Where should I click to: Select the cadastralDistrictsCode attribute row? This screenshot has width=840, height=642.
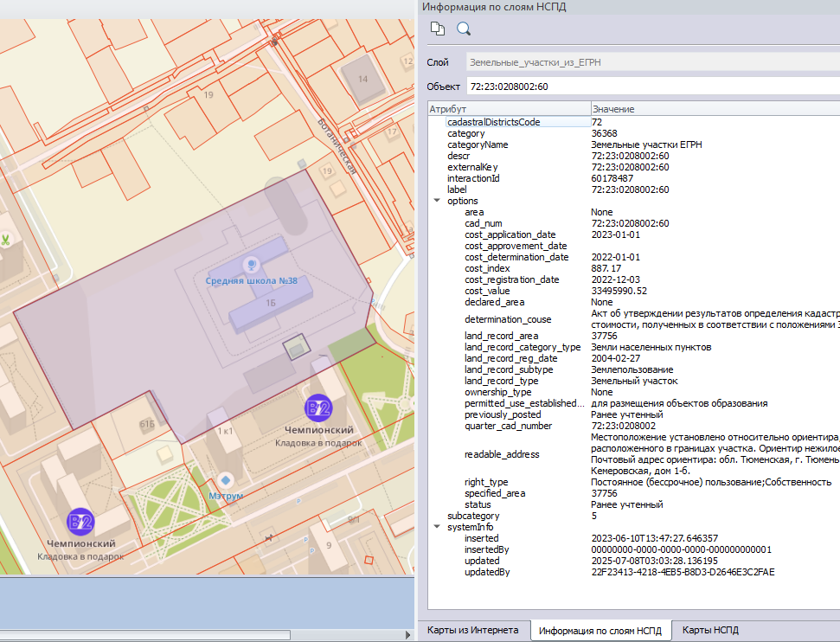(493, 122)
